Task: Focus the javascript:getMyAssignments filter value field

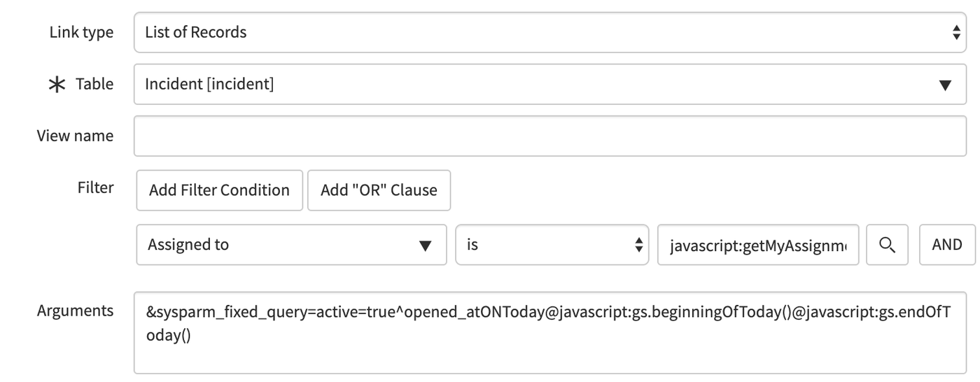Action: click(x=757, y=245)
